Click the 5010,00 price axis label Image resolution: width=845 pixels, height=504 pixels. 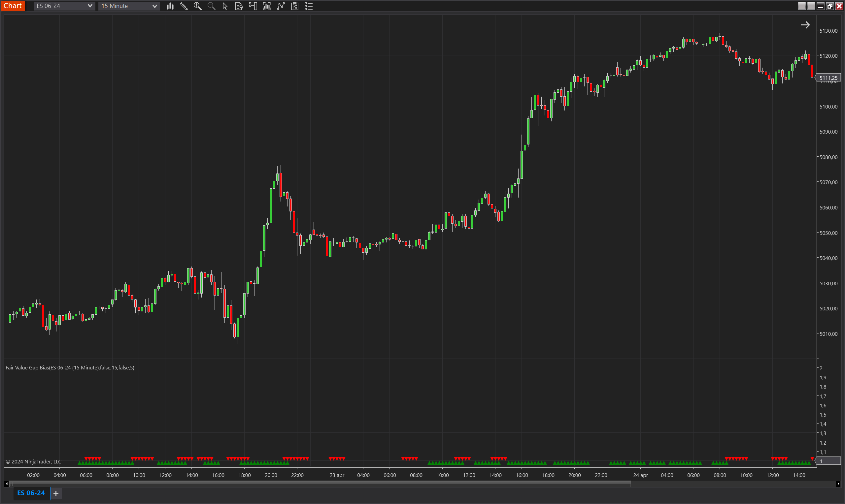pos(828,334)
